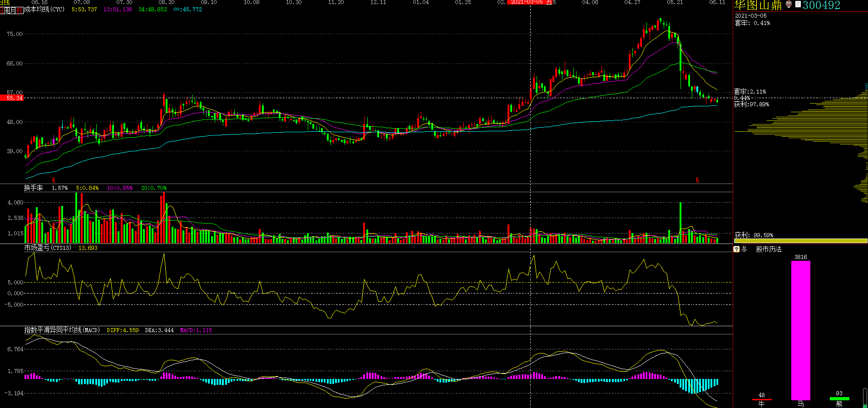The image size is (868, 408).
Task: Click the stock name 华图山鼎
Action: 758,5
